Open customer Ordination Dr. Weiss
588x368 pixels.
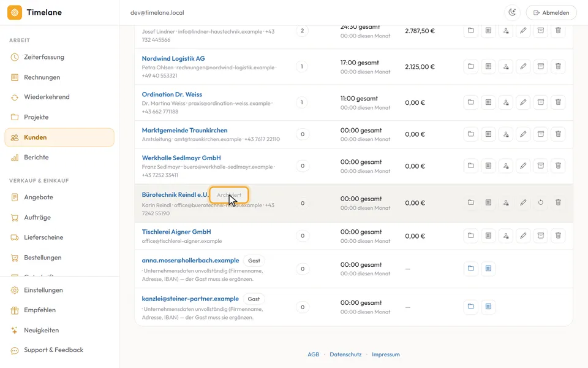tap(171, 94)
